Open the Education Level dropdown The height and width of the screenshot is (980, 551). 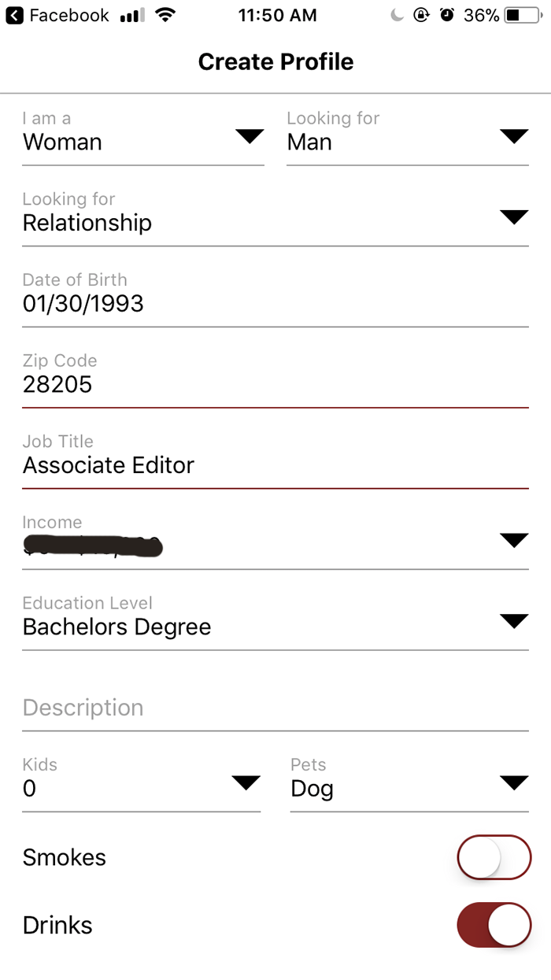pyautogui.click(x=514, y=621)
